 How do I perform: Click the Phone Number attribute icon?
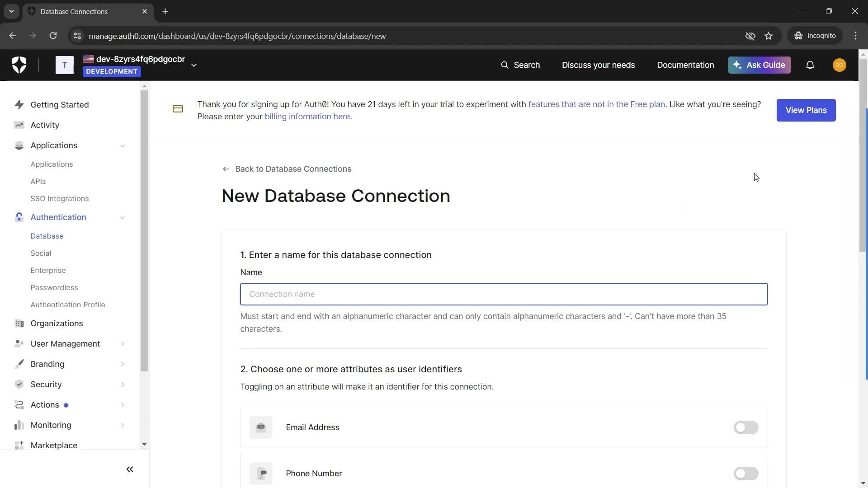(x=261, y=474)
